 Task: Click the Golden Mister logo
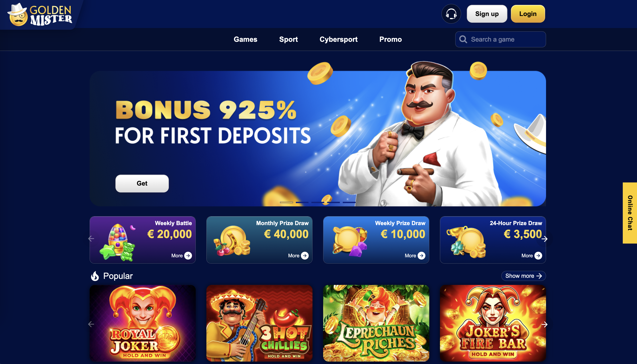40,14
